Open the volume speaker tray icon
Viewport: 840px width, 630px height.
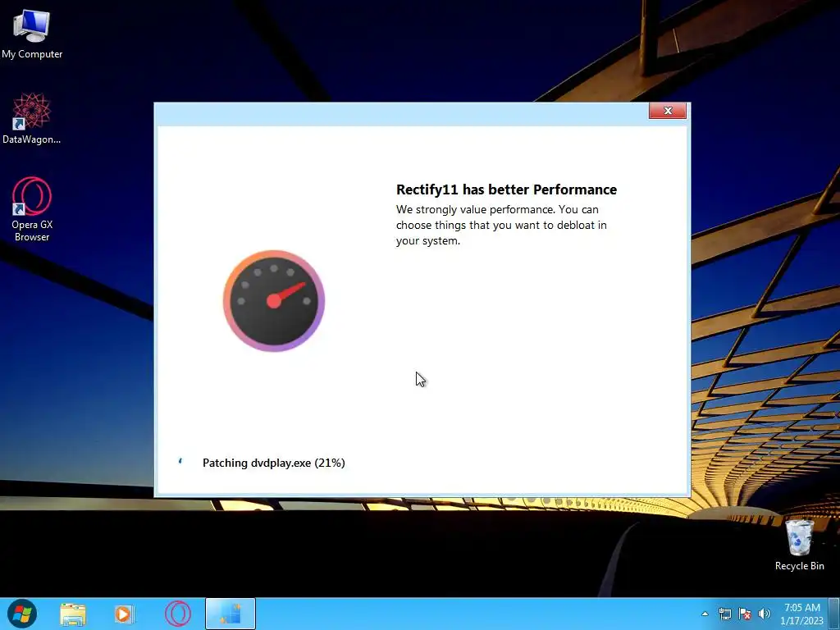click(x=765, y=614)
